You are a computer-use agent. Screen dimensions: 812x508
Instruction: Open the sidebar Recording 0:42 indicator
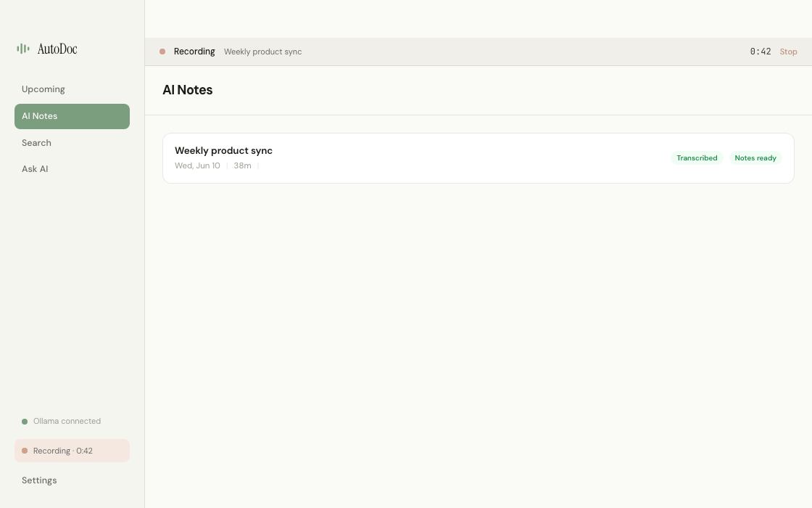point(72,451)
